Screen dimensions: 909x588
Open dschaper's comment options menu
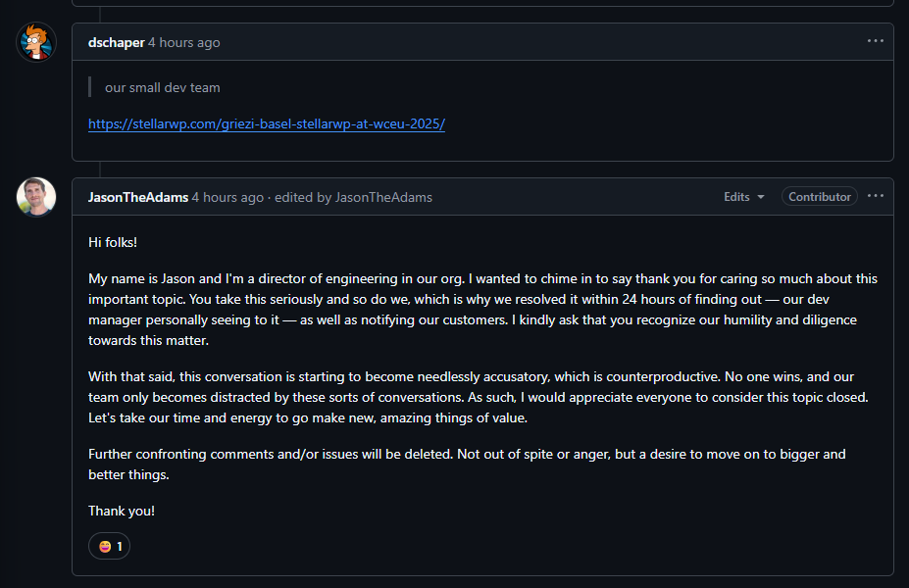pos(875,41)
